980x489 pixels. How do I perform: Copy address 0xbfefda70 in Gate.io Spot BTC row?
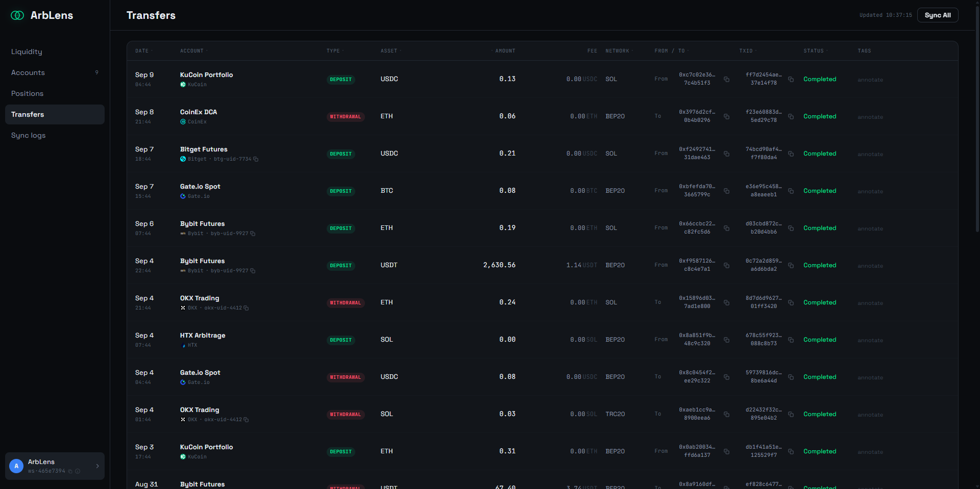pyautogui.click(x=726, y=191)
